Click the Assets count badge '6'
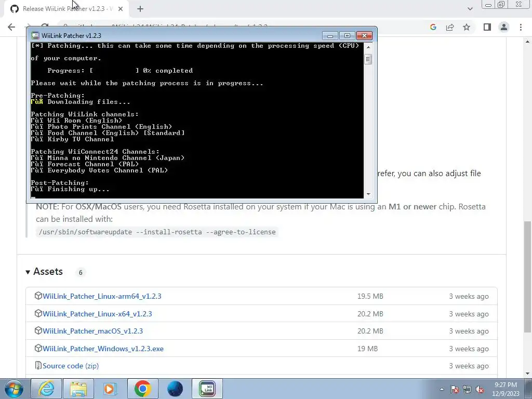The height and width of the screenshot is (399, 532). click(x=81, y=272)
